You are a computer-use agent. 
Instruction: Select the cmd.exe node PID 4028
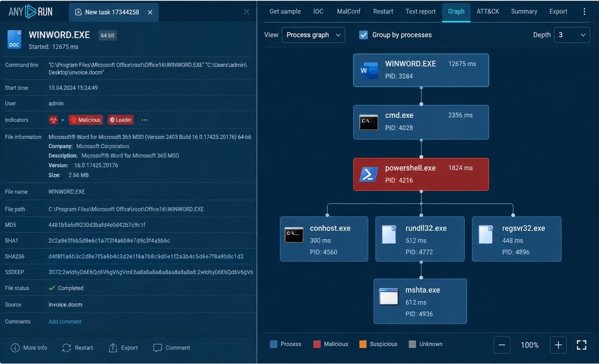pos(421,122)
